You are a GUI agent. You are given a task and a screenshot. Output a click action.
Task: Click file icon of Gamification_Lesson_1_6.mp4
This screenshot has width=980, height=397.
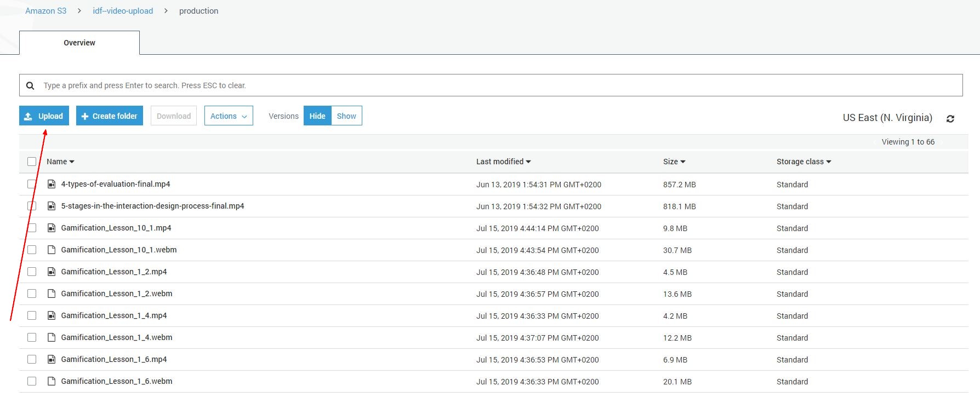(52, 359)
